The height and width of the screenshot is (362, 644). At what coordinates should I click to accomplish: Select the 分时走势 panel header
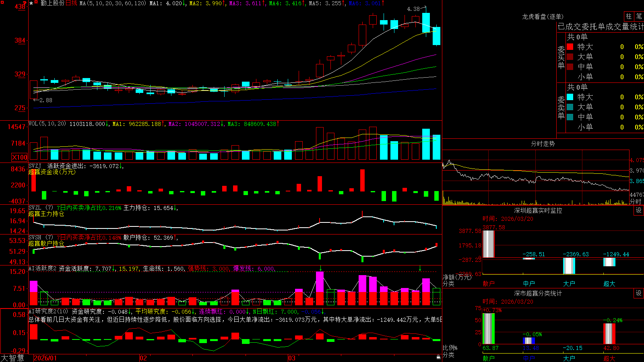(543, 144)
